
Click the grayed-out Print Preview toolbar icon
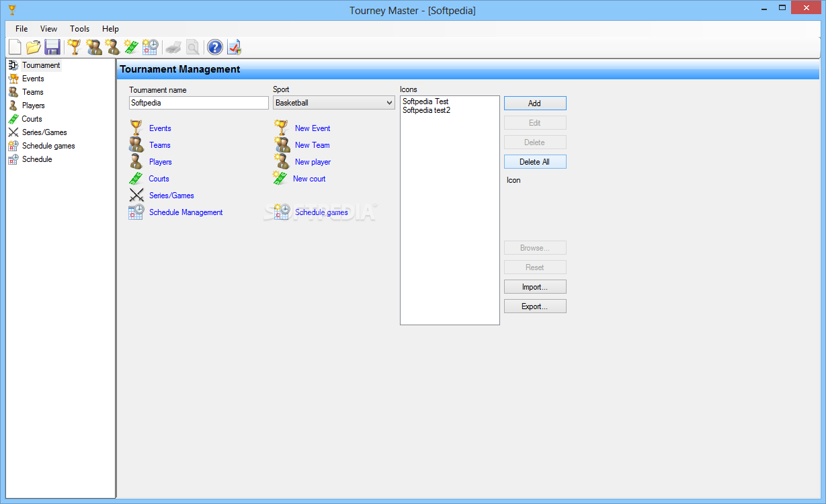pos(192,47)
